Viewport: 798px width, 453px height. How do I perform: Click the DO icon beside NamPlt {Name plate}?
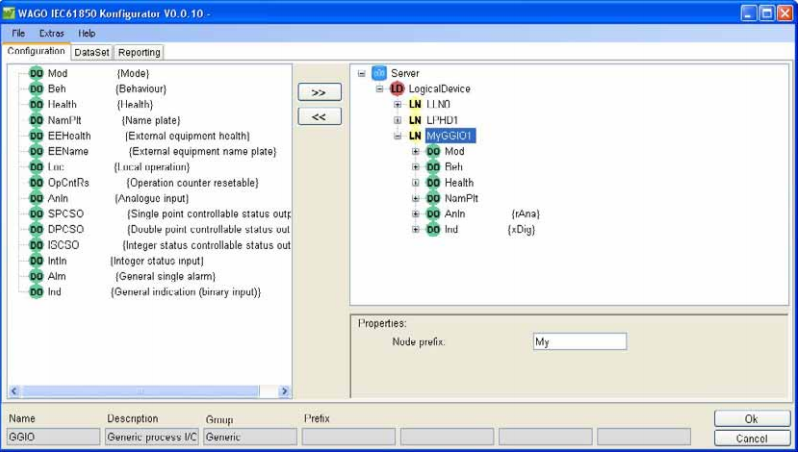pyautogui.click(x=36, y=121)
